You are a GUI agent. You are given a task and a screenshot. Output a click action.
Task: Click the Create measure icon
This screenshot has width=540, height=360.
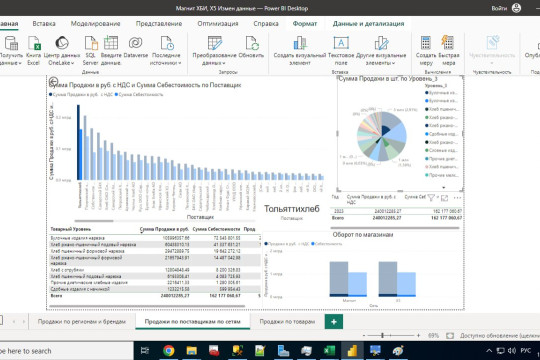click(426, 43)
